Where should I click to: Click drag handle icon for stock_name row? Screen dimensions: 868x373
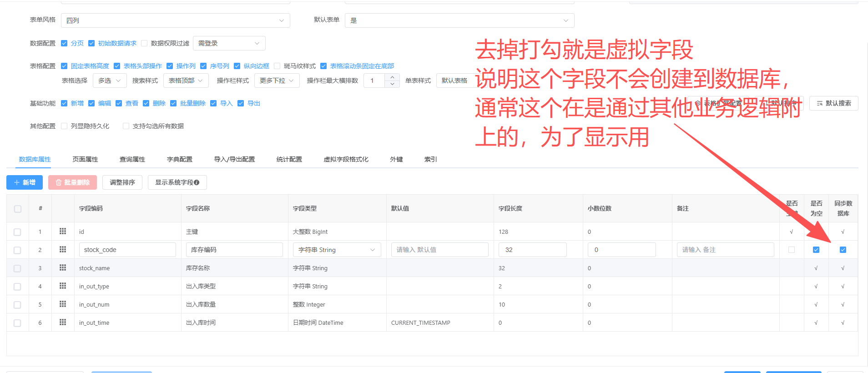(x=63, y=267)
